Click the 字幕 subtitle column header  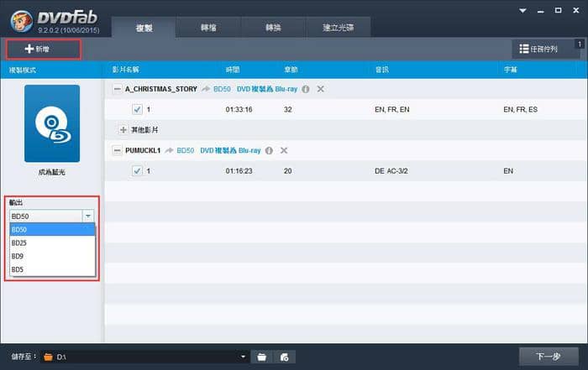[x=511, y=70]
